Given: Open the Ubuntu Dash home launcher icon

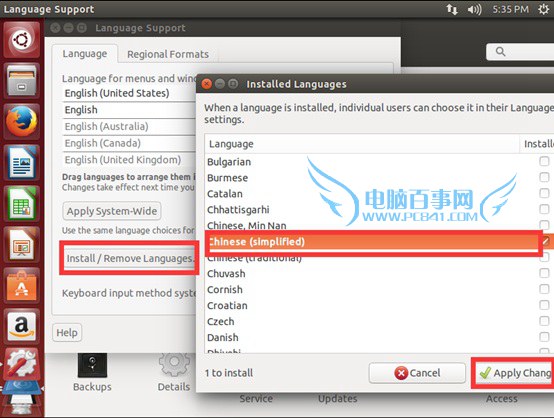Looking at the screenshot, I should pos(22,40).
